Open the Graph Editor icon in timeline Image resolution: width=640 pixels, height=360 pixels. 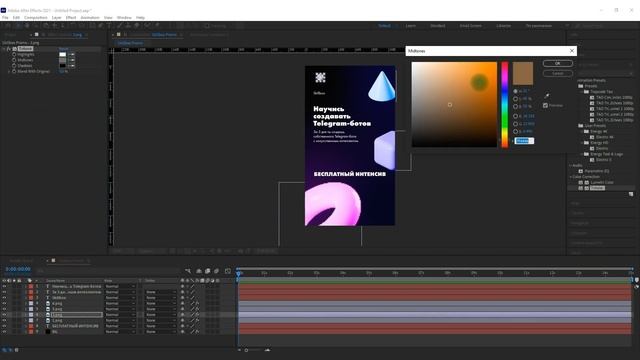click(x=228, y=271)
